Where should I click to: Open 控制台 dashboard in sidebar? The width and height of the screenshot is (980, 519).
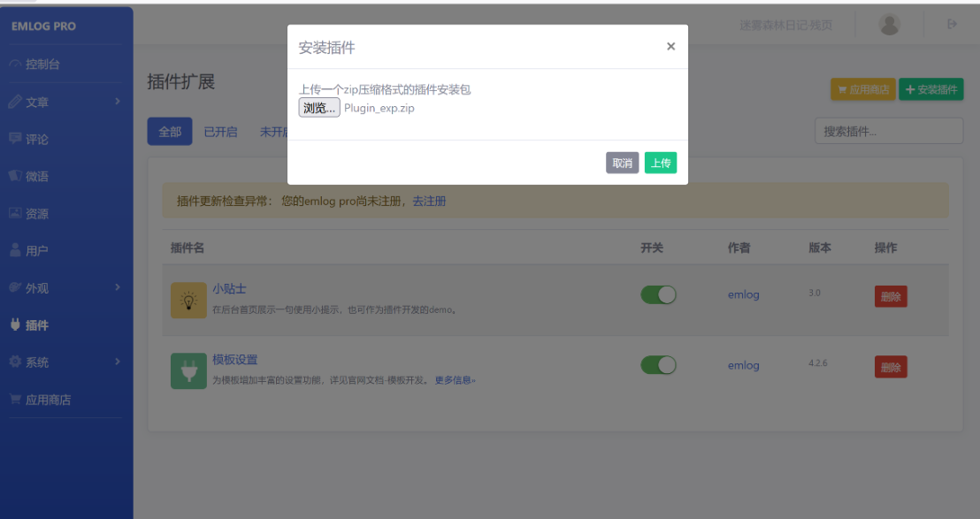[x=42, y=64]
